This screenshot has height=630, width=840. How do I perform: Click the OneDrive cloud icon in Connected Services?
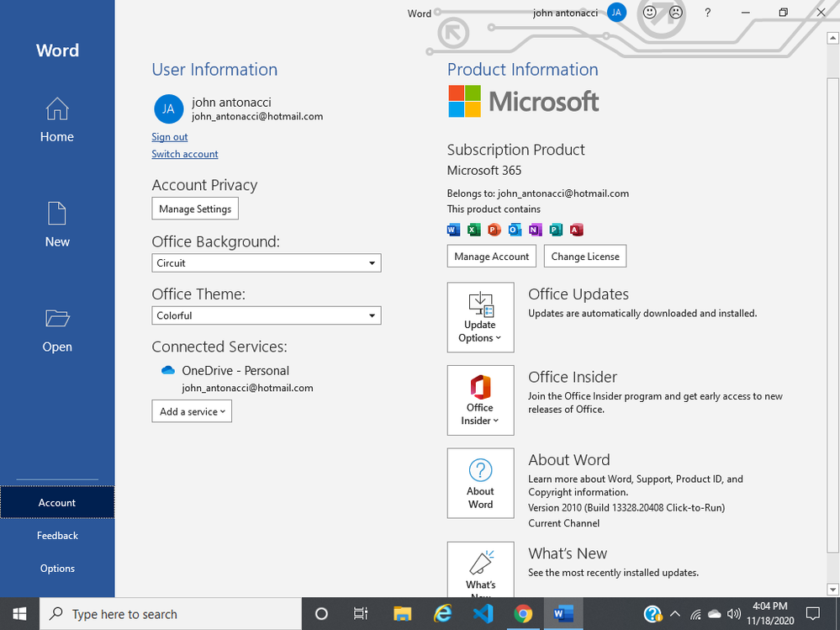coord(168,370)
